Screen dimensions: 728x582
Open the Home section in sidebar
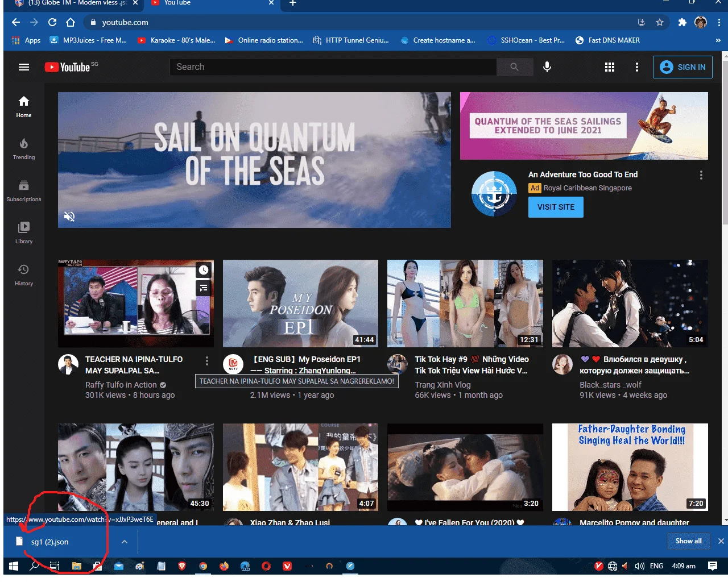click(24, 106)
